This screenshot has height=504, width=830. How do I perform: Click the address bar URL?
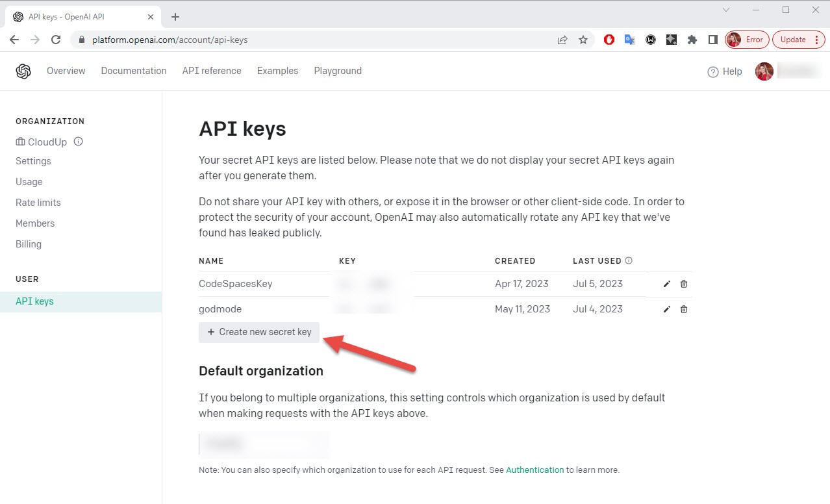click(x=170, y=40)
